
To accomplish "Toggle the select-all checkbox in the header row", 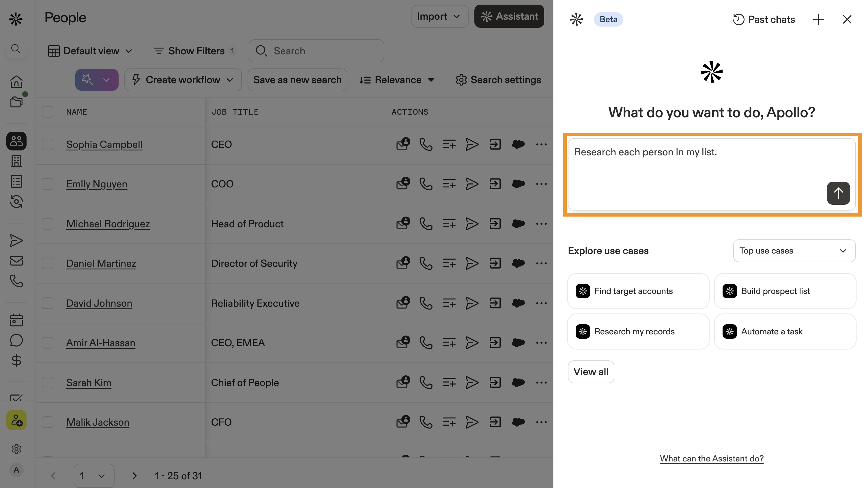I will coord(48,112).
